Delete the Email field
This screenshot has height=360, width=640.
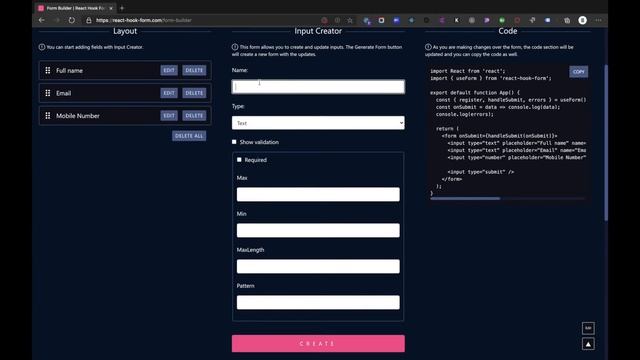(x=194, y=93)
